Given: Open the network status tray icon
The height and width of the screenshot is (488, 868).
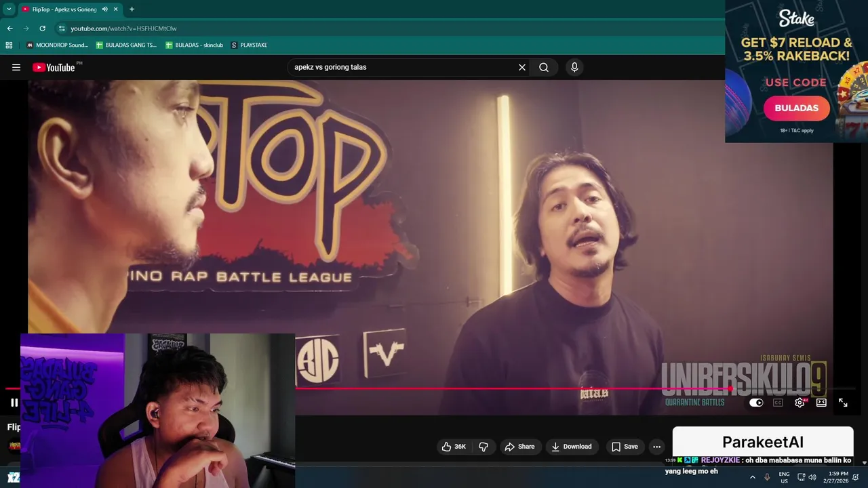Looking at the screenshot, I should (801, 477).
